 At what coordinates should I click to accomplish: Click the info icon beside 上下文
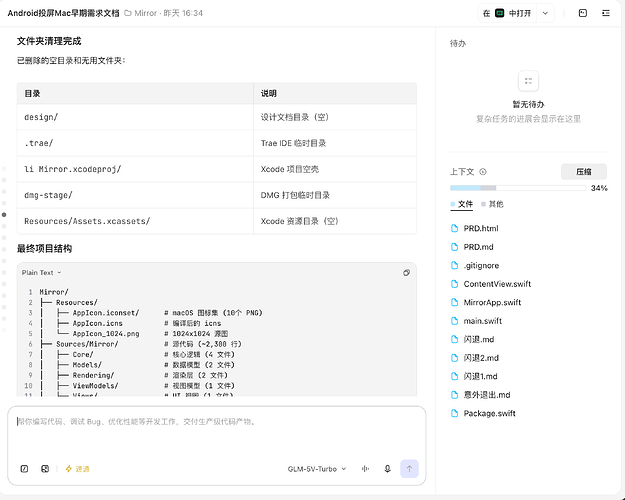[x=483, y=172]
